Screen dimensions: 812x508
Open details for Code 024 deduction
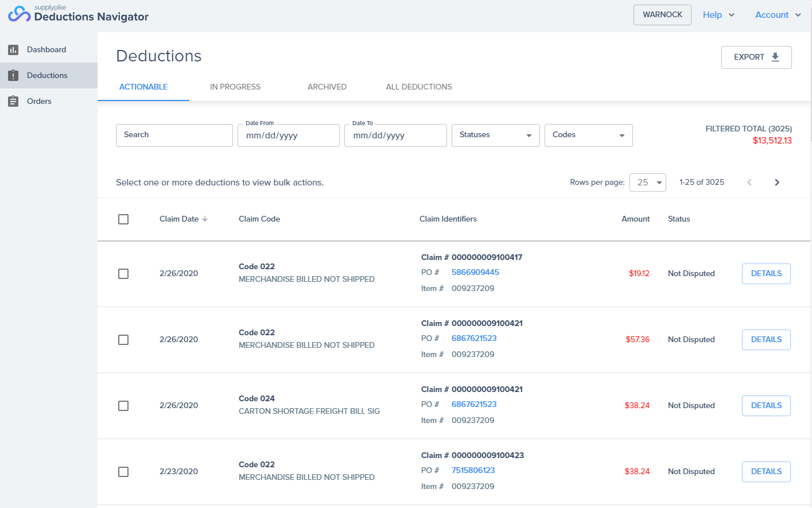point(766,406)
